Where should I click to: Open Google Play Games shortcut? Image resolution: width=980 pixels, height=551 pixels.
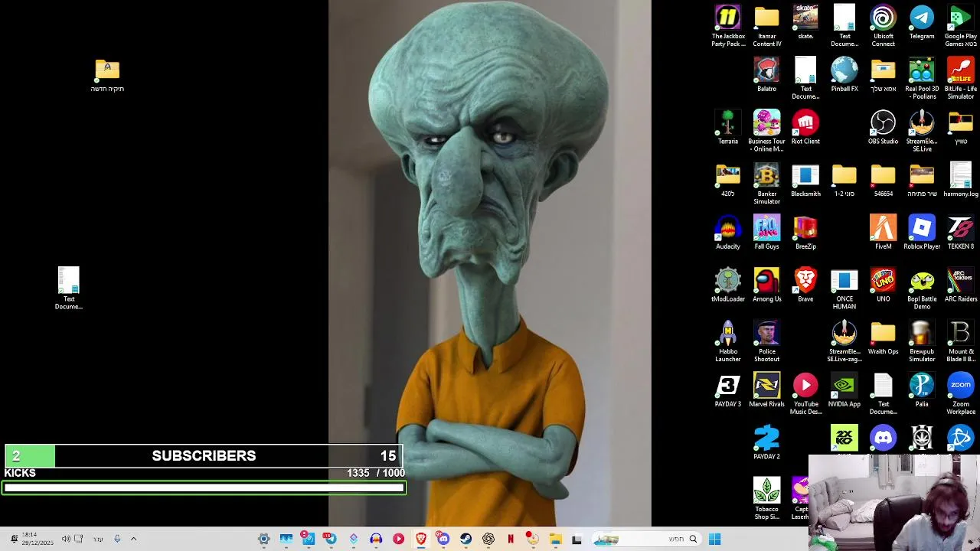pyautogui.click(x=960, y=25)
